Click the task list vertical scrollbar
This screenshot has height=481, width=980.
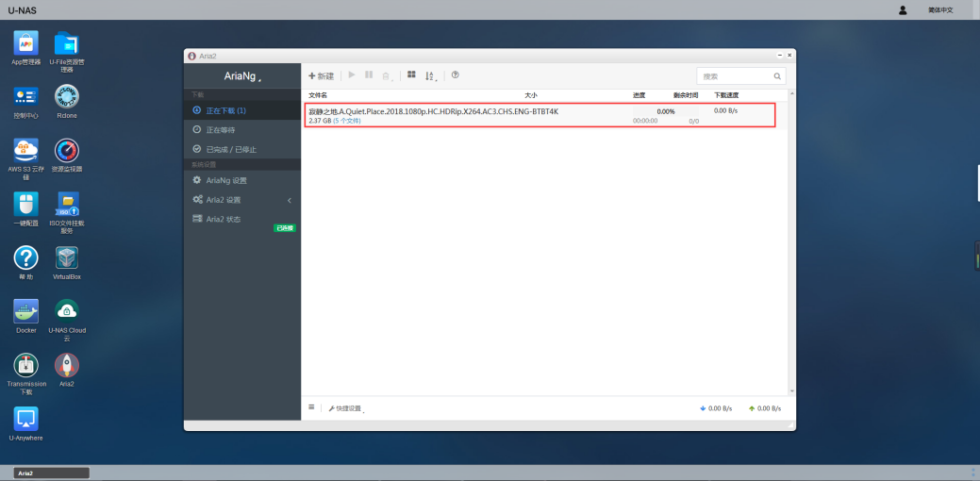pyautogui.click(x=792, y=242)
